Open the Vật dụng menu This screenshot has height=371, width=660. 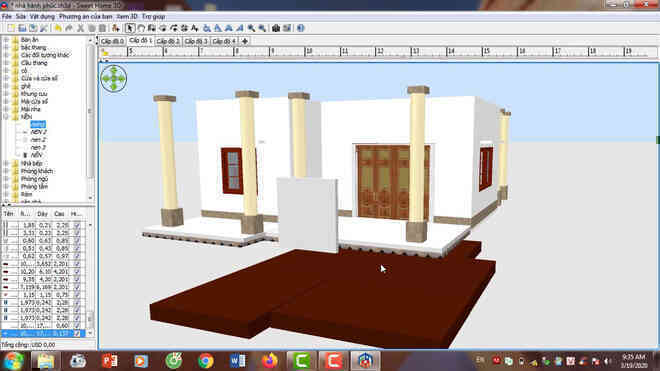[42, 16]
